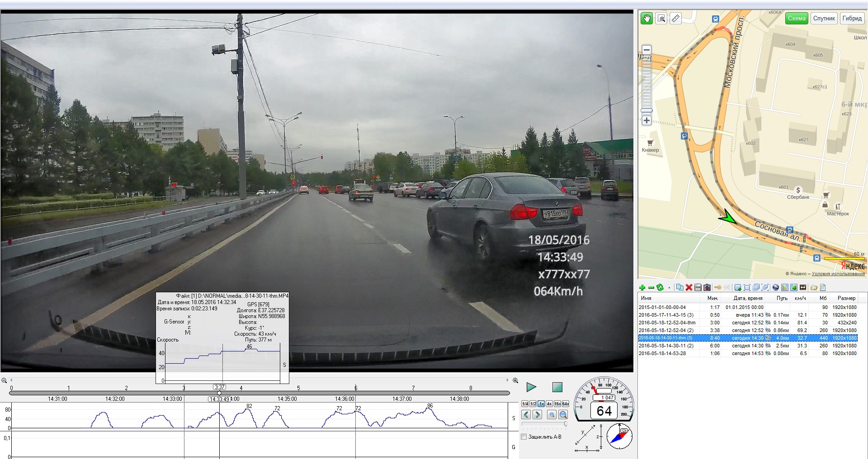Activate the map ruler measuring tool
Image resolution: width=868 pixels, height=459 pixels.
pos(675,19)
